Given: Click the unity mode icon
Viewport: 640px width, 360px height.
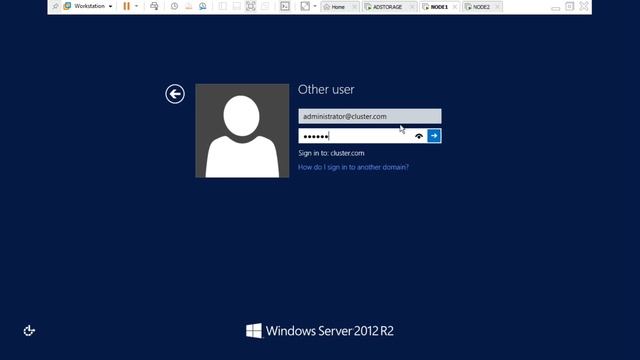Looking at the screenshot, I should 265,6.
